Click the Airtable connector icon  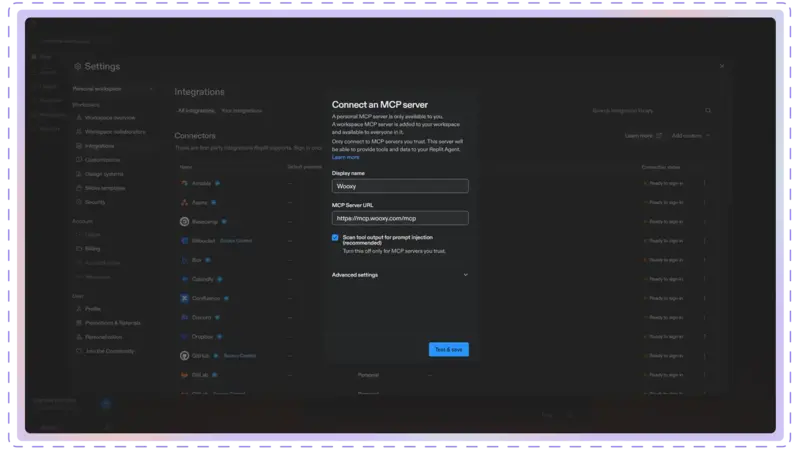click(x=184, y=183)
